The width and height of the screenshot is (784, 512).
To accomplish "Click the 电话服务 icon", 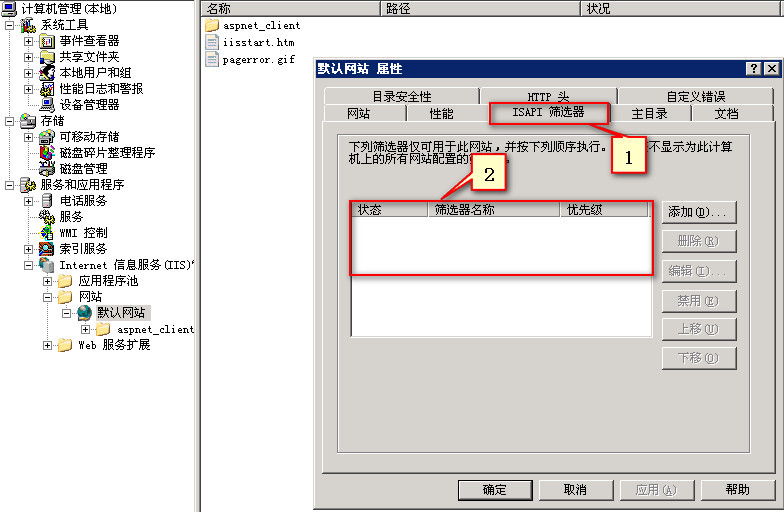I will [48, 201].
